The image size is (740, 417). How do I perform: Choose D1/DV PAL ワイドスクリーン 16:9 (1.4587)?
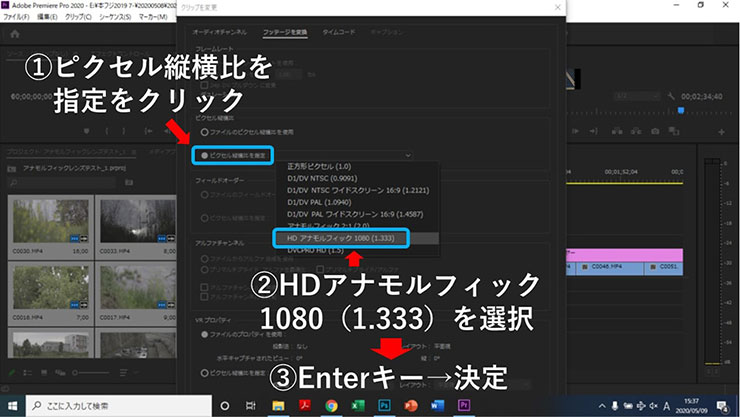point(357,214)
